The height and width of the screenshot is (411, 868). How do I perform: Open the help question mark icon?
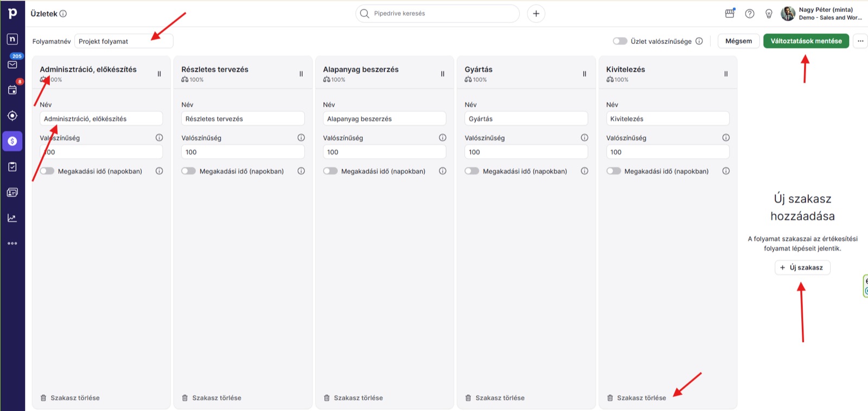(750, 14)
